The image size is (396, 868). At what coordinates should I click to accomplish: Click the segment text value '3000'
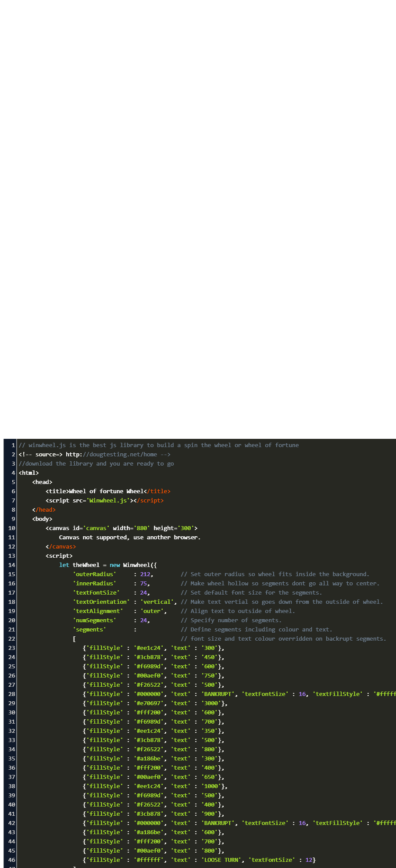pyautogui.click(x=211, y=703)
